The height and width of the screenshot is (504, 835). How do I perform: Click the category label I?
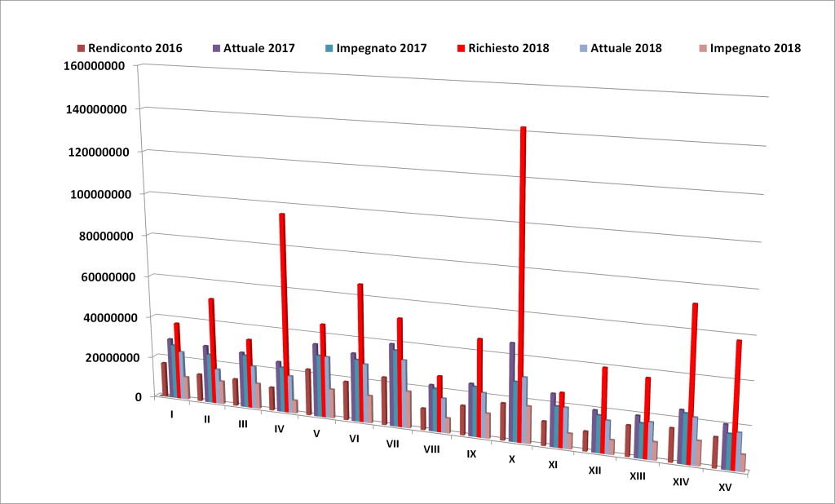click(x=171, y=414)
